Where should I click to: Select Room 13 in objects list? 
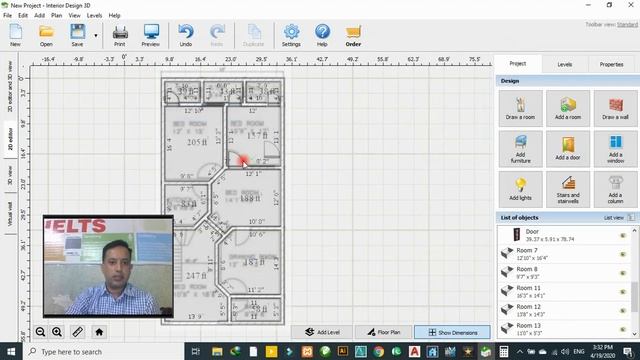point(564,329)
